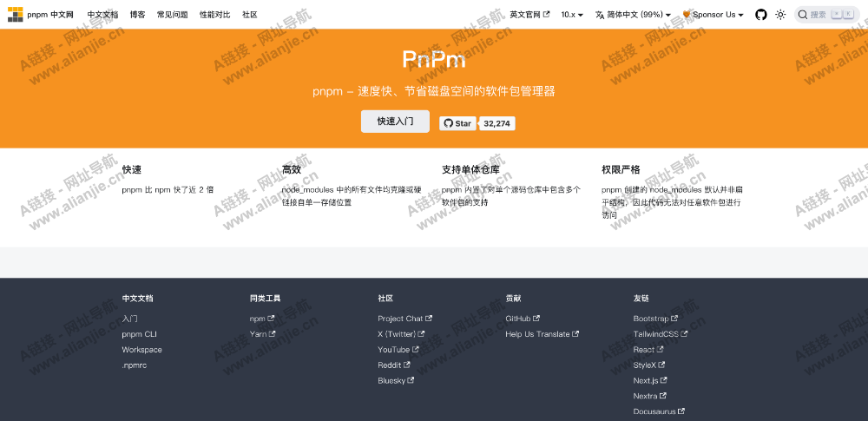Click external icon beside X (Twitter)
The height and width of the screenshot is (421, 868).
pos(421,334)
